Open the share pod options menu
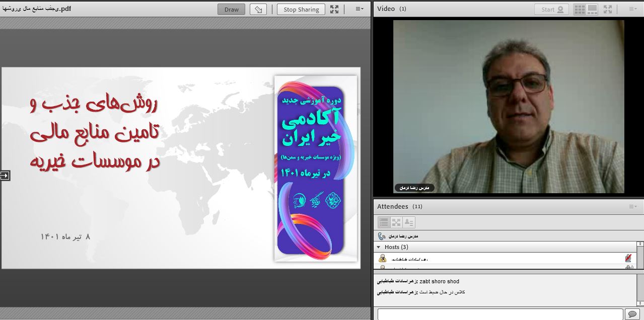This screenshot has height=320, width=644. point(359,9)
